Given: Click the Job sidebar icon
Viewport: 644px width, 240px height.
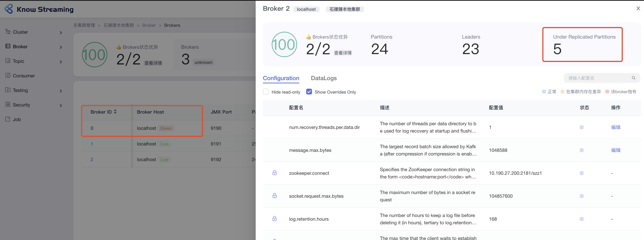Looking at the screenshot, I should click(8, 119).
